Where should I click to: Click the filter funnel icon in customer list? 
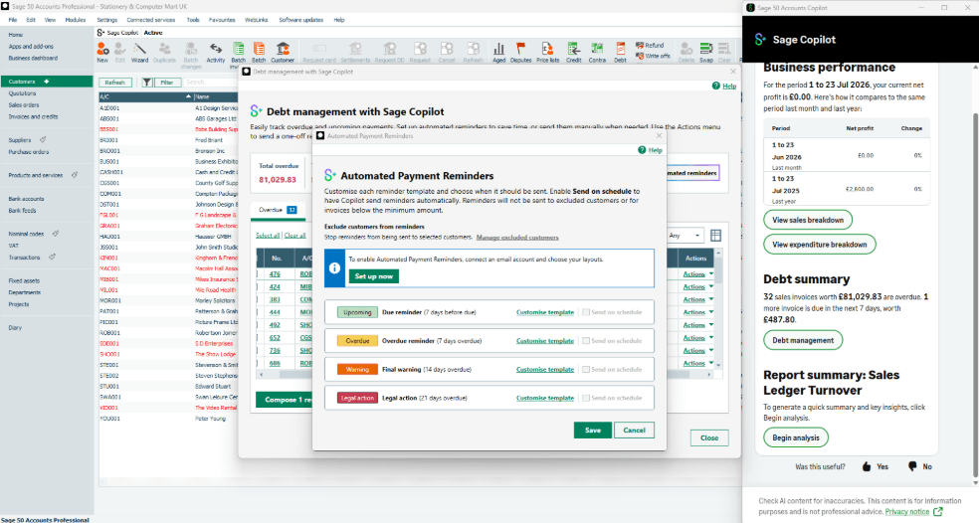[x=147, y=83]
